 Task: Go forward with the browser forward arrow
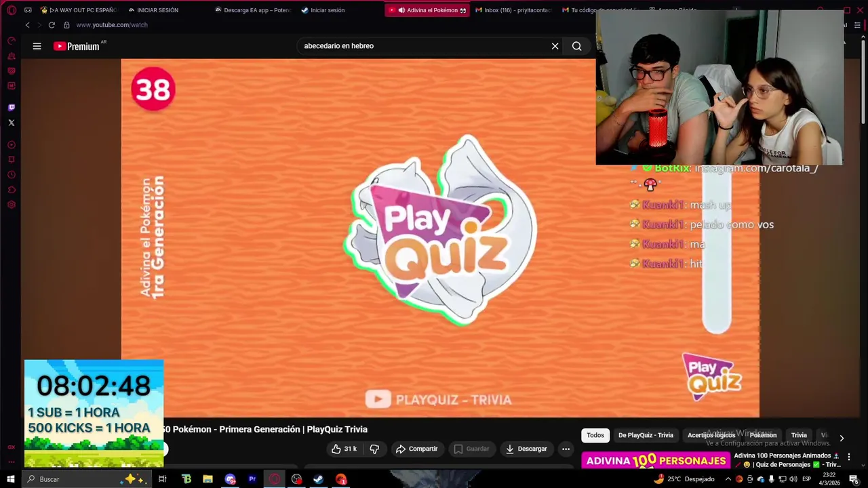(x=39, y=25)
